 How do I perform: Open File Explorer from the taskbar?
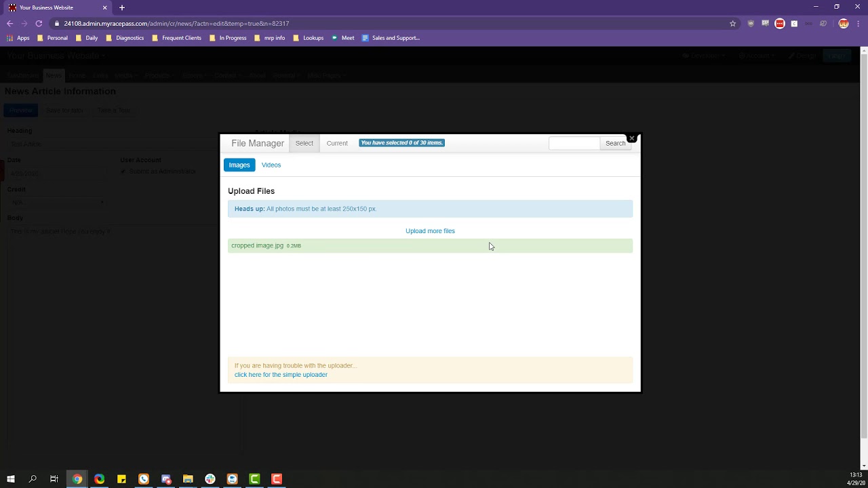coord(188,479)
